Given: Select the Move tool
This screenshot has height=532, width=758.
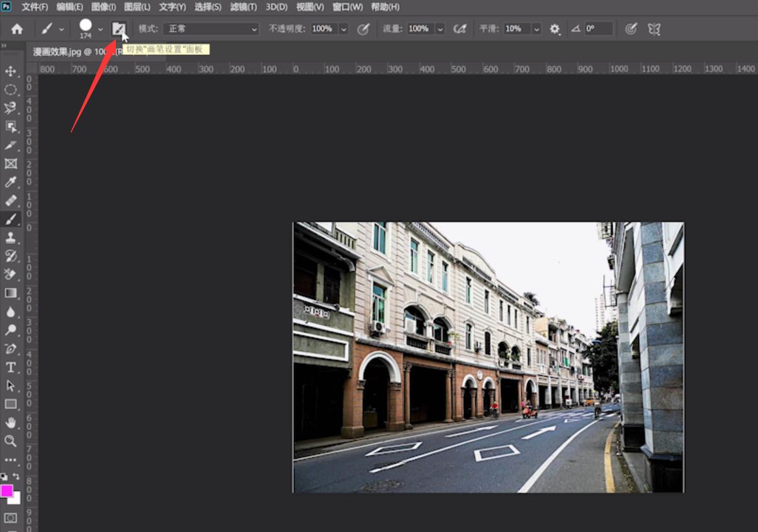Looking at the screenshot, I should click(11, 71).
